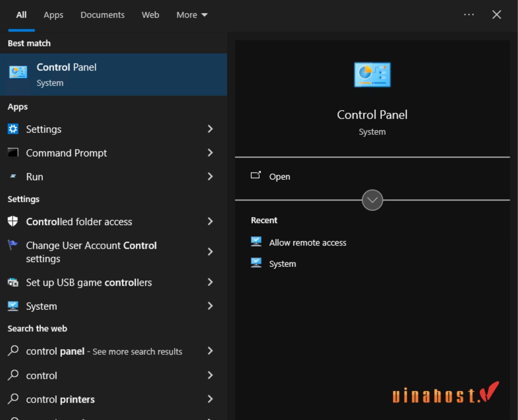Screen dimensions: 518x420
Task: Switch to the Web tab
Action: (x=150, y=15)
